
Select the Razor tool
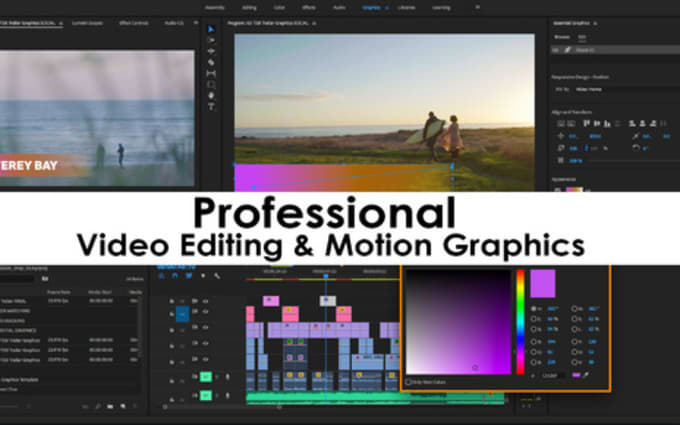pos(211,62)
